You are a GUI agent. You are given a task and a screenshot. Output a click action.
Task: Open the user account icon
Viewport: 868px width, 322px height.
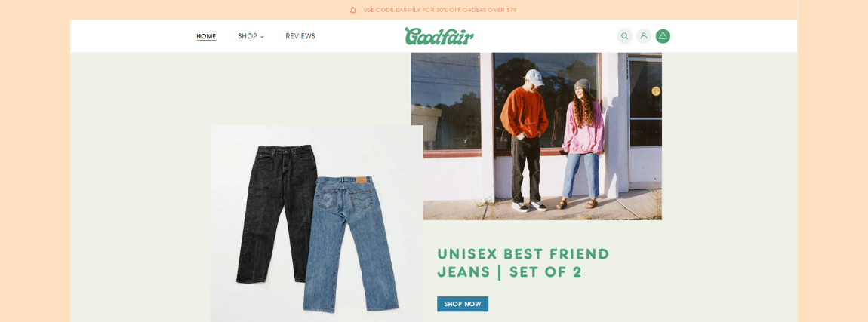644,36
